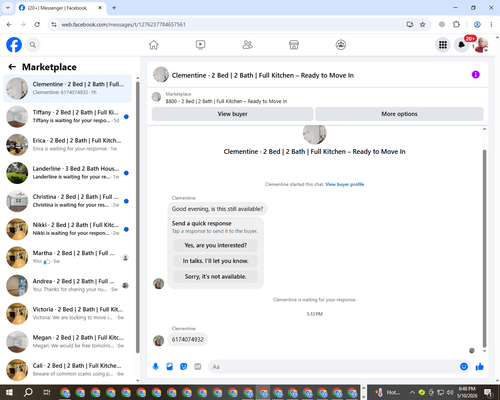Go to the Home feed icon
Screen dimensions: 500x400
154,45
